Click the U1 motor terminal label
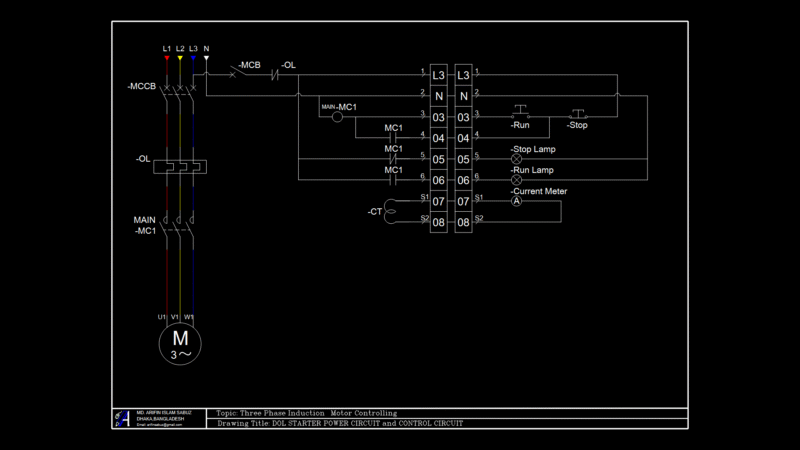The height and width of the screenshot is (450, 800). coord(162,317)
